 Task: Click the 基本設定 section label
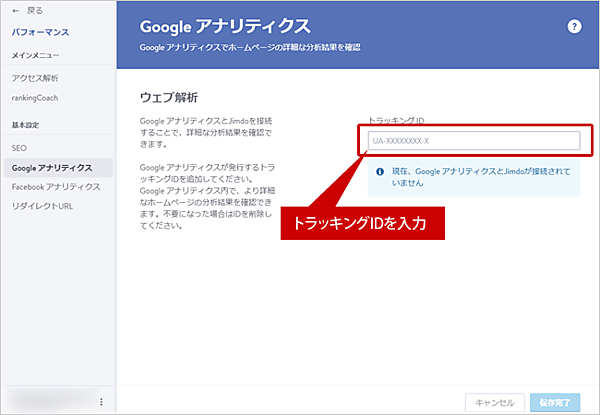[29, 125]
